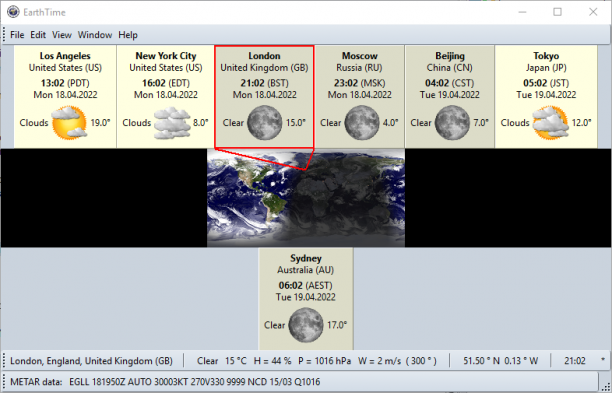
Task: Click Beijing temperature 7.0°
Action: click(x=481, y=123)
